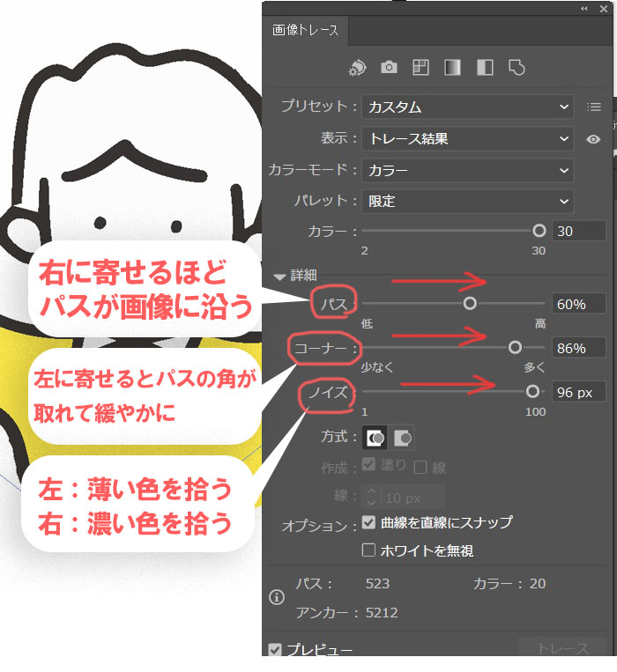Select the Outline preset icon
The image size is (617, 672).
[x=517, y=67]
